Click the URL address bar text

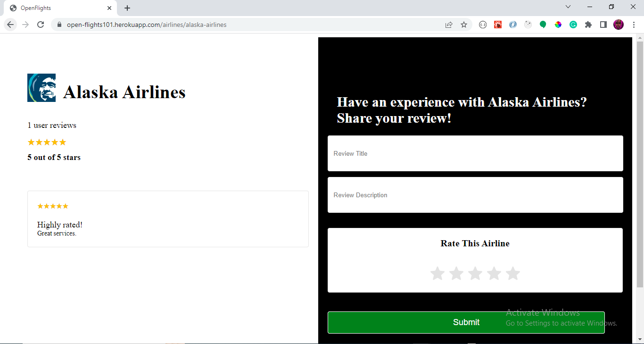click(x=147, y=25)
